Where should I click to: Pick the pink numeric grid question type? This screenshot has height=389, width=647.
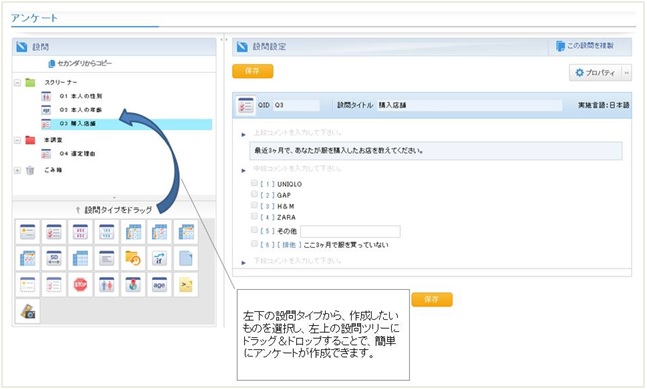80,232
